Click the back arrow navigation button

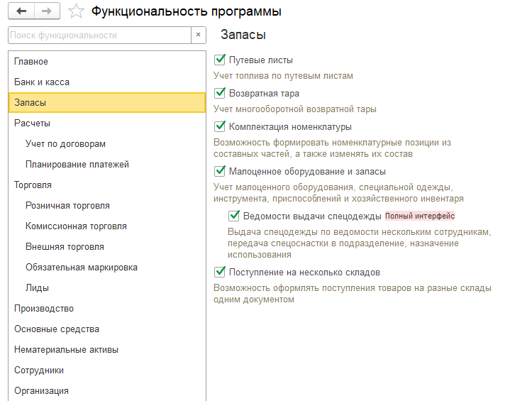pyautogui.click(x=21, y=11)
